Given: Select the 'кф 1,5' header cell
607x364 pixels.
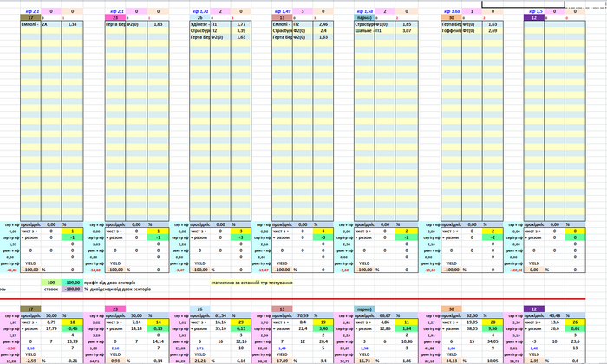Looking at the screenshot, I should [x=534, y=11].
